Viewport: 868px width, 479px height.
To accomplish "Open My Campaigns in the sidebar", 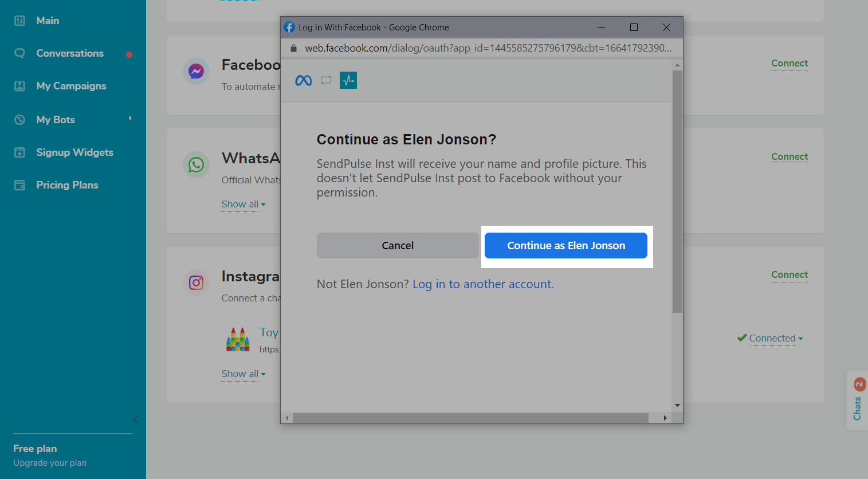I will 71,86.
